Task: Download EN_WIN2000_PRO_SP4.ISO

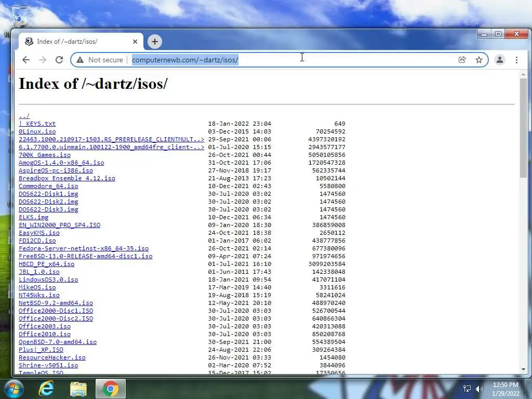Action: click(x=59, y=225)
